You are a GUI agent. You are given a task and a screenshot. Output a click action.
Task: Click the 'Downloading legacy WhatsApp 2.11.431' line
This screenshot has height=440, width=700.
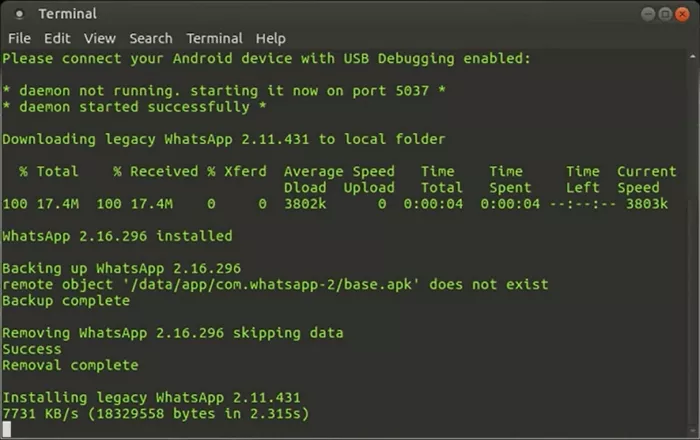(x=224, y=139)
